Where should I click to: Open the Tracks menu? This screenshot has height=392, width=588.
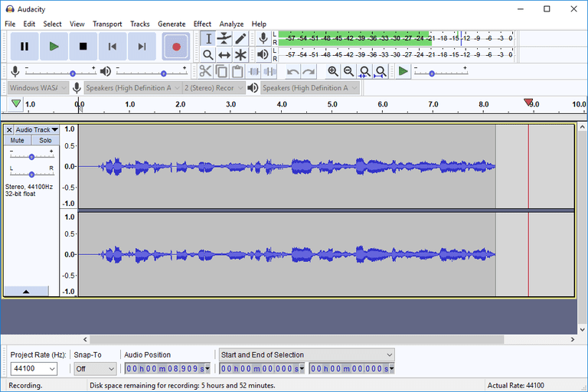140,24
